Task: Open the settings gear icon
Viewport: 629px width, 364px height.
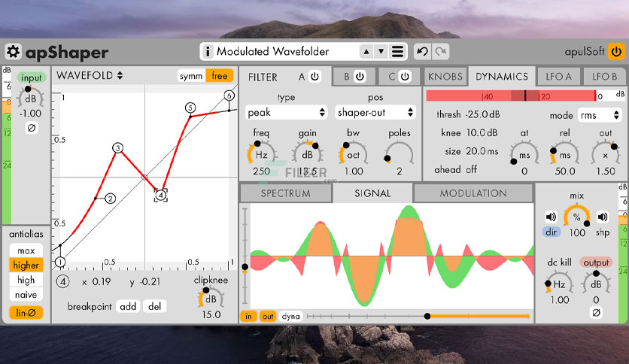Action: pyautogui.click(x=13, y=52)
